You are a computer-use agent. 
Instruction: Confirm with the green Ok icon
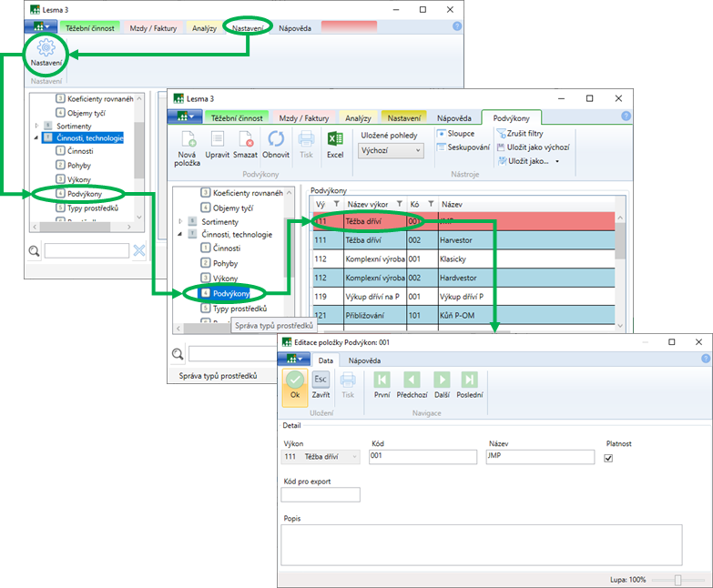pyautogui.click(x=294, y=380)
